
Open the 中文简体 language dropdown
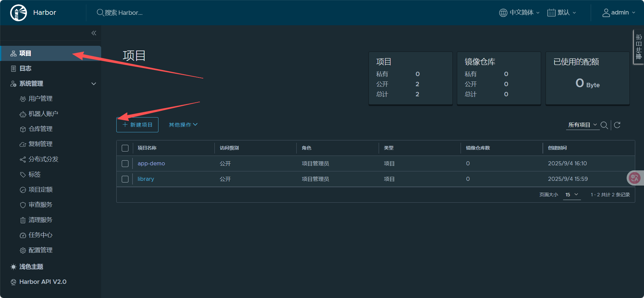519,12
